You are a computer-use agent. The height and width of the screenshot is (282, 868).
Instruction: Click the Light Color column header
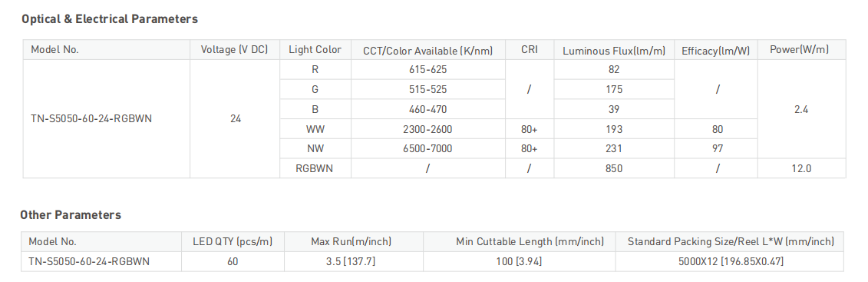[x=315, y=50]
